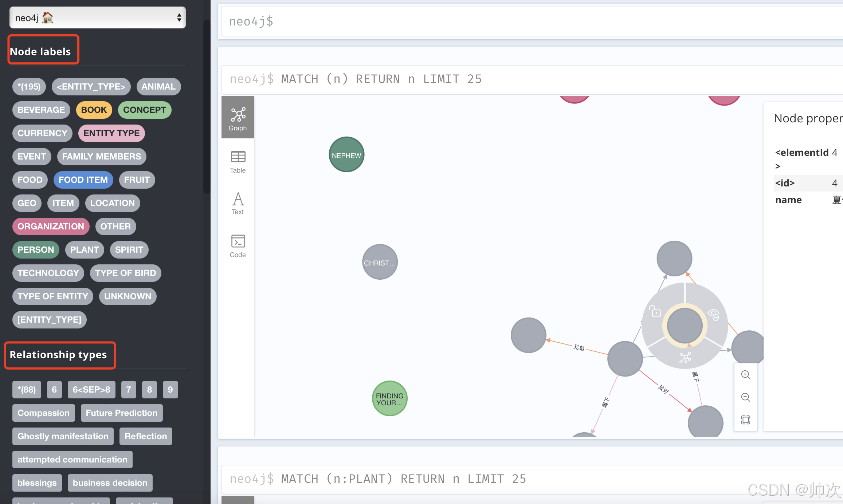Select the ENTITY TYPE node label
Viewport: 843px width, 504px height.
tap(111, 133)
